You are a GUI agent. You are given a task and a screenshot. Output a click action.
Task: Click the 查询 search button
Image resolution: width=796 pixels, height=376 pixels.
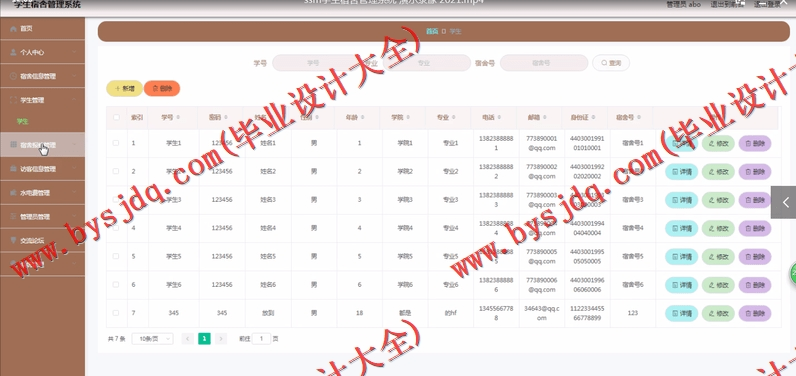(611, 63)
